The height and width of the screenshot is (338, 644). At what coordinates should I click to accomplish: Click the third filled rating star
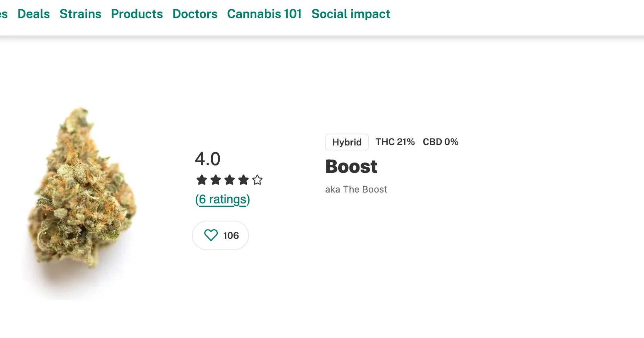pos(229,180)
